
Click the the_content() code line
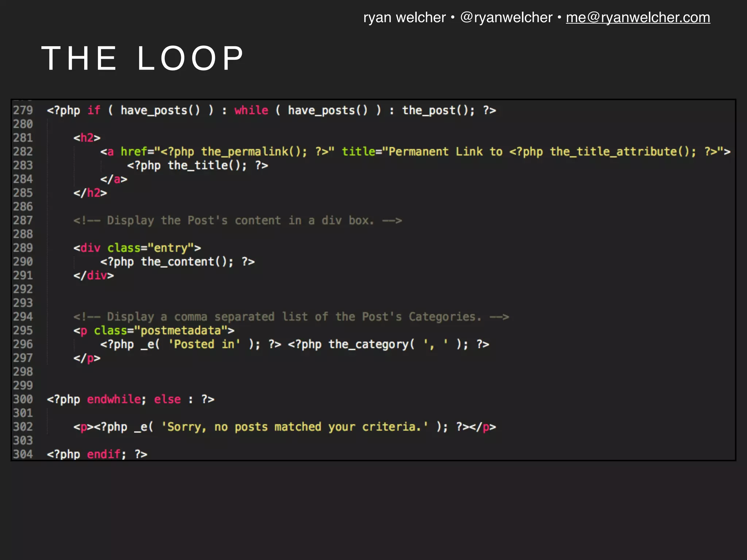pos(178,262)
